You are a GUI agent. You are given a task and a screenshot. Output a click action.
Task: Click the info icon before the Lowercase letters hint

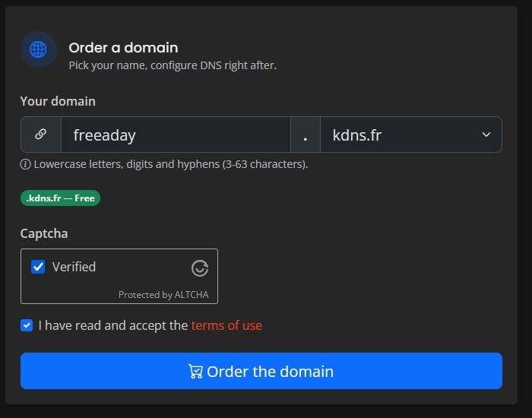click(25, 164)
